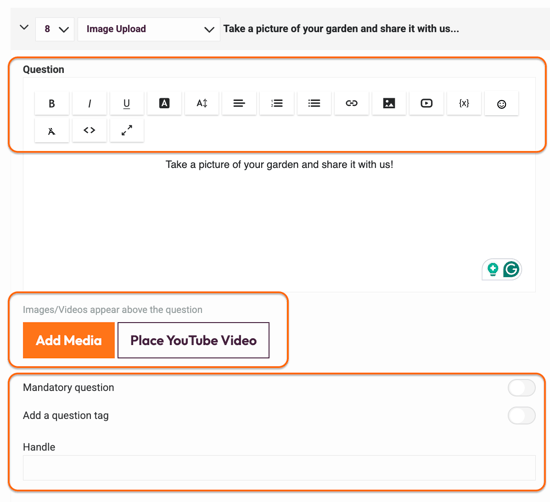Change the font size
550x502 pixels.
[202, 103]
